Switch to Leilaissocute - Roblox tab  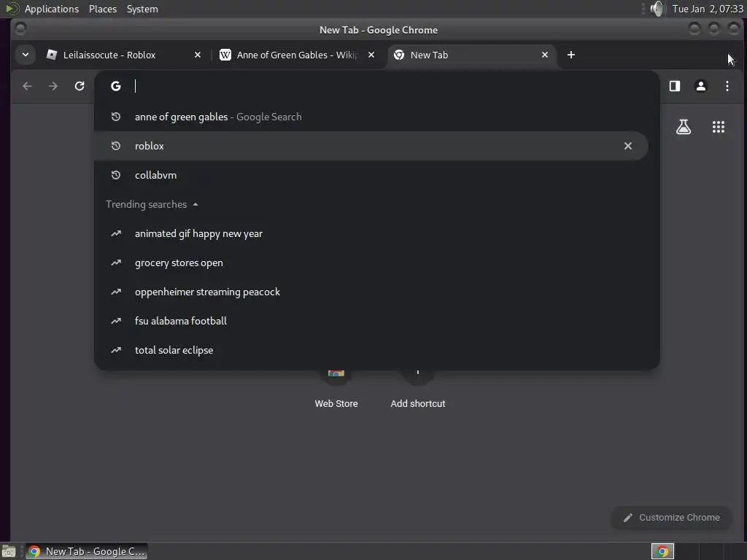pos(124,55)
